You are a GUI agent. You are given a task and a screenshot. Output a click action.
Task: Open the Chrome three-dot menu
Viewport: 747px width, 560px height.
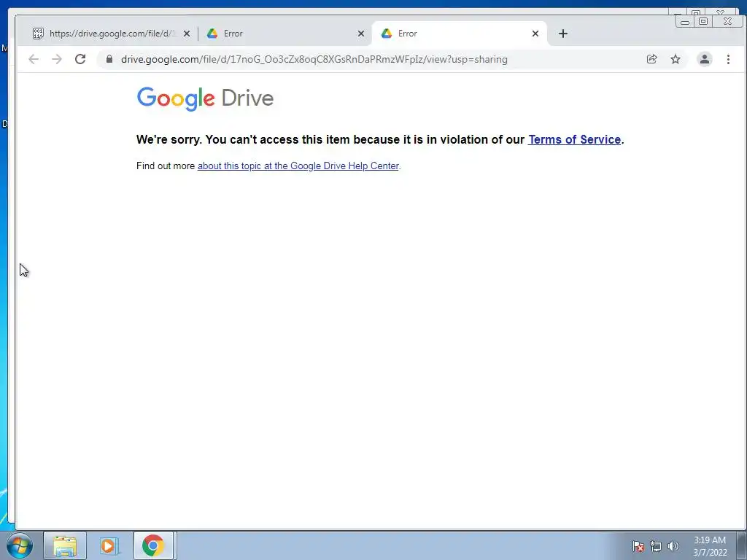[x=728, y=59]
